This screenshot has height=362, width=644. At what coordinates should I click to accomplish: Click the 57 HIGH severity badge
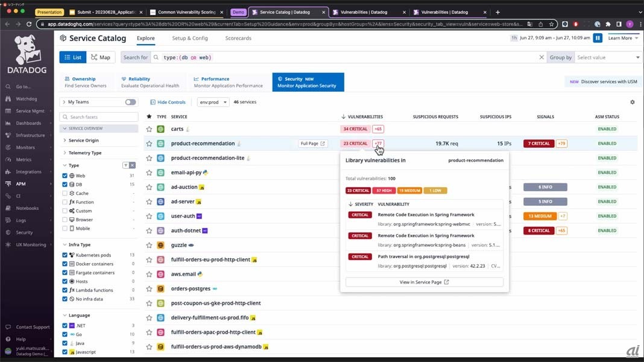(384, 191)
